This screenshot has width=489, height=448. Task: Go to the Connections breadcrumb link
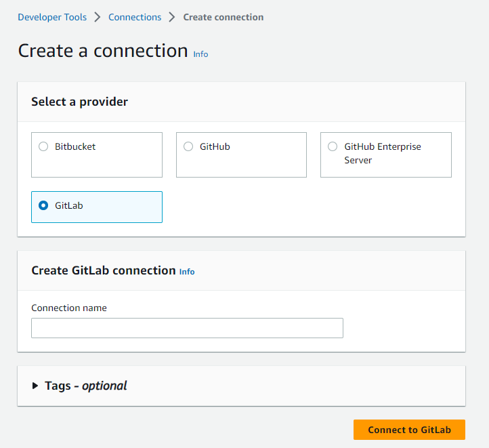tap(135, 17)
